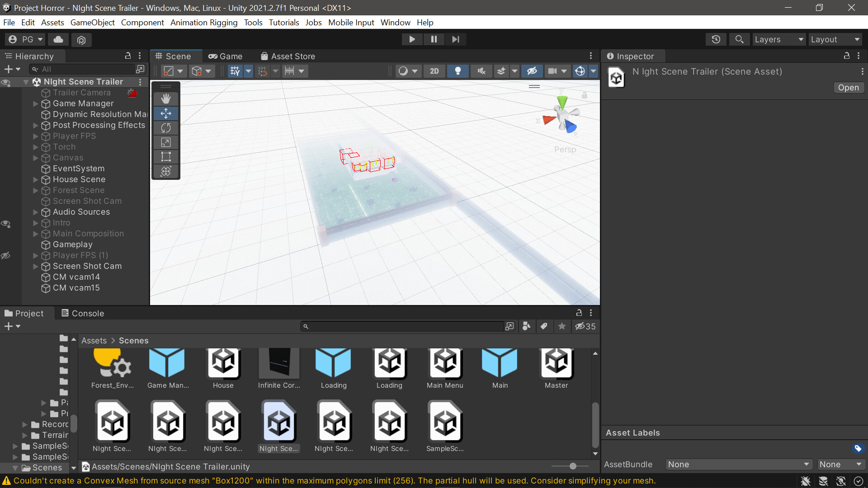The image size is (868, 488).
Task: Click the Play button
Action: coord(412,39)
